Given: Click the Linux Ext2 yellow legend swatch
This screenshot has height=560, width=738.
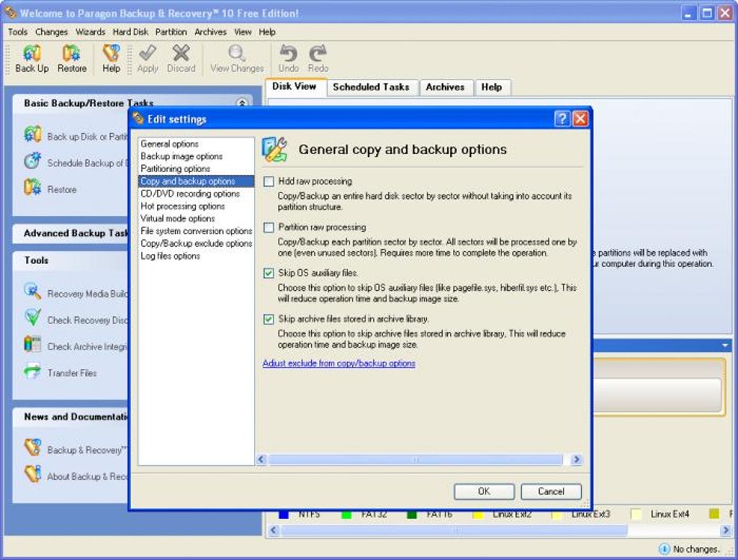Looking at the screenshot, I should pyautogui.click(x=478, y=515).
